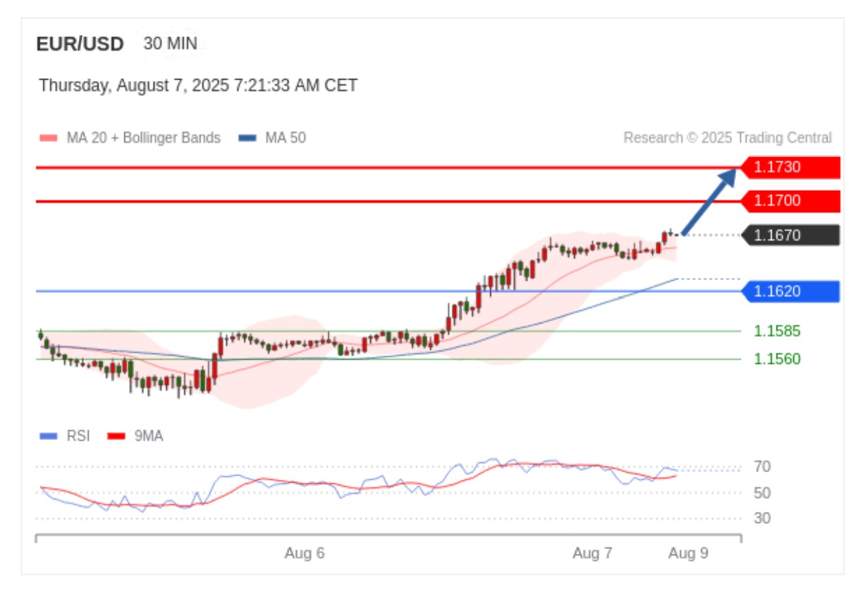The image size is (868, 593).
Task: Click the 9MA legend label
Action: [x=149, y=436]
